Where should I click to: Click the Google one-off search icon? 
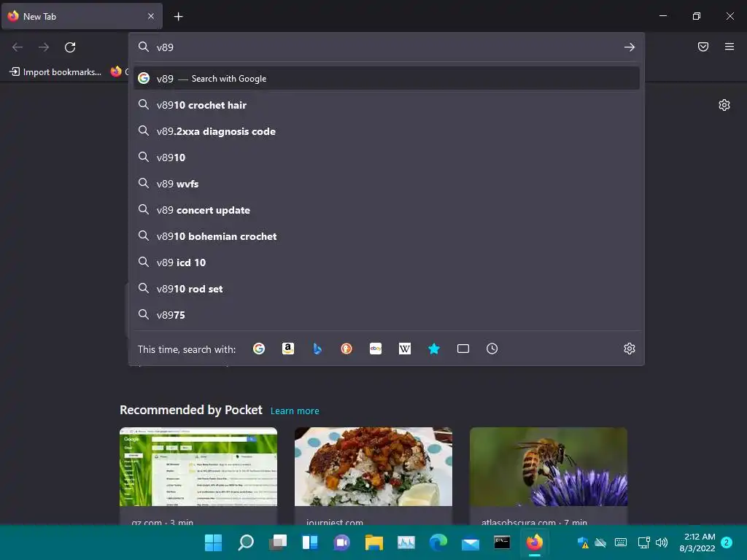[x=259, y=349]
